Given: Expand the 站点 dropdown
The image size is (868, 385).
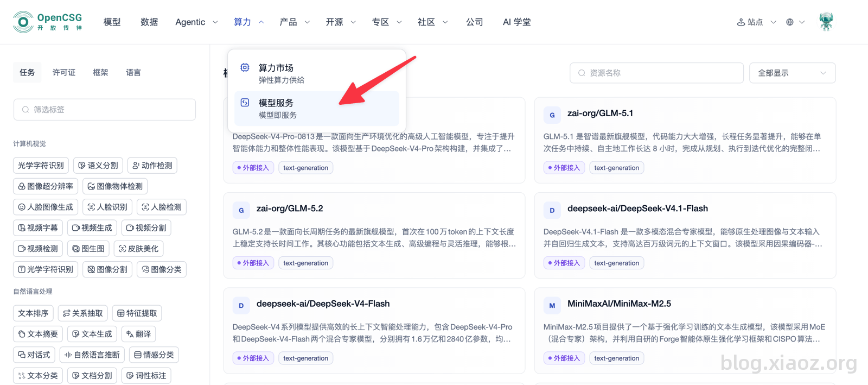Looking at the screenshot, I should point(756,22).
